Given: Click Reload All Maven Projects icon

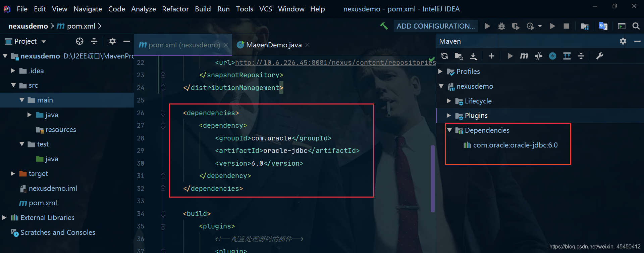Looking at the screenshot, I should point(444,56).
